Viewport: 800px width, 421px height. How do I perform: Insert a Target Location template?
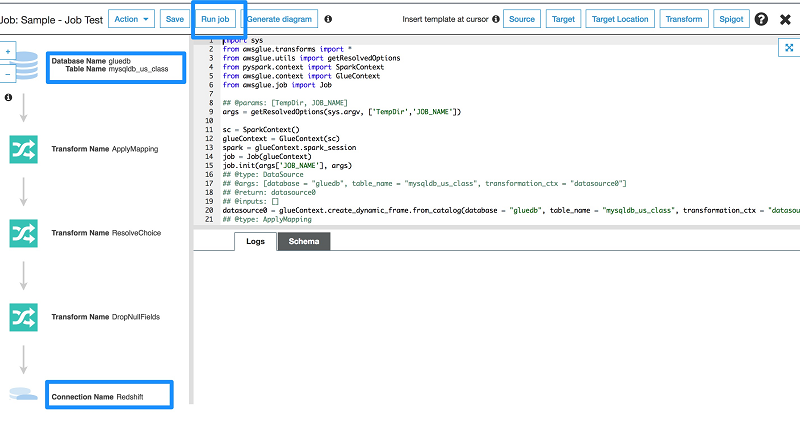[x=620, y=19]
